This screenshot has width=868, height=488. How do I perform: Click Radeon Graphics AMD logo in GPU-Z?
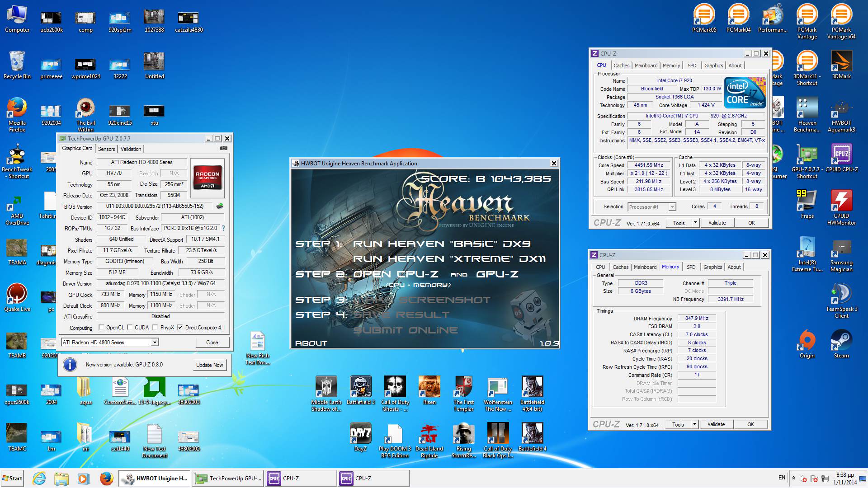click(208, 178)
